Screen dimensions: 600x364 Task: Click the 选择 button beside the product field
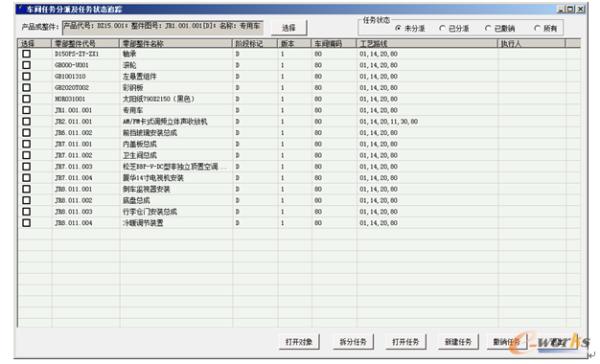(288, 28)
